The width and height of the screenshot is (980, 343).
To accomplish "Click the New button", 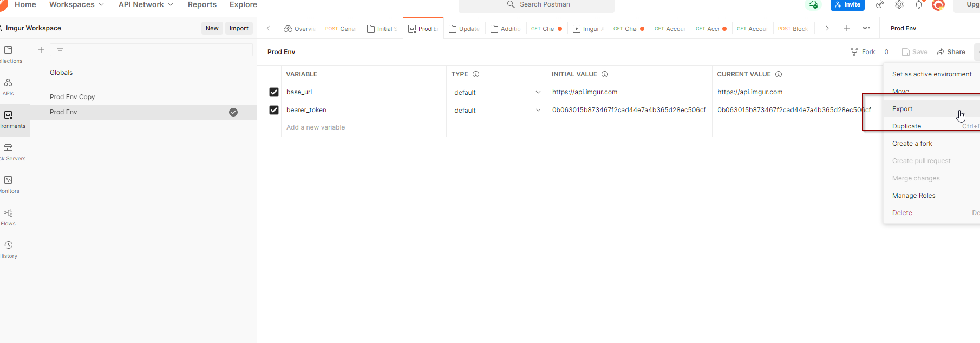I will pos(212,28).
